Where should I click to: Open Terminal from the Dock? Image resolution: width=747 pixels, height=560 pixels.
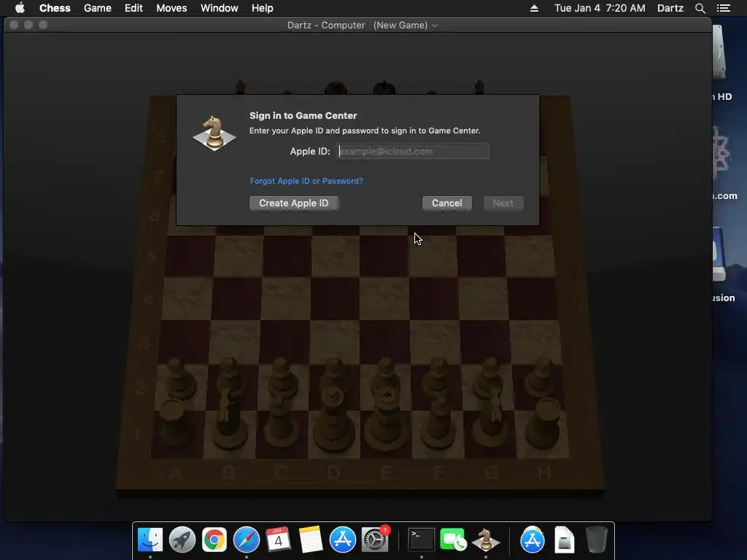[422, 540]
